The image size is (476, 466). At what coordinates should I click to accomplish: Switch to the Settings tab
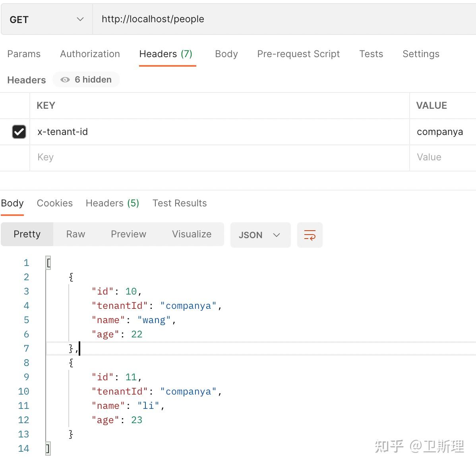pyautogui.click(x=421, y=54)
